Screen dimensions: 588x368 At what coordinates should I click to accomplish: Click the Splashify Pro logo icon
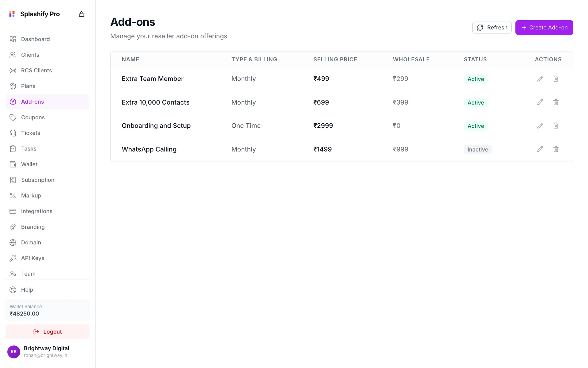(x=12, y=14)
